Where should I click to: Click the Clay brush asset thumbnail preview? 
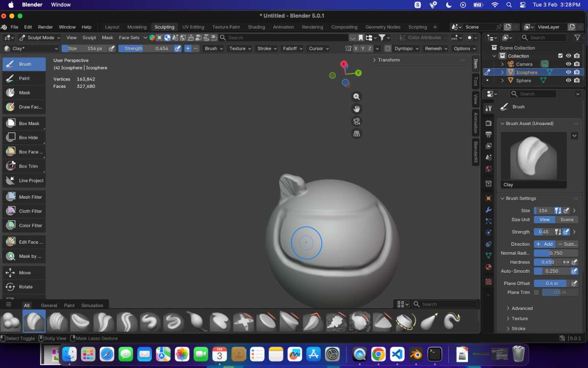tap(534, 156)
